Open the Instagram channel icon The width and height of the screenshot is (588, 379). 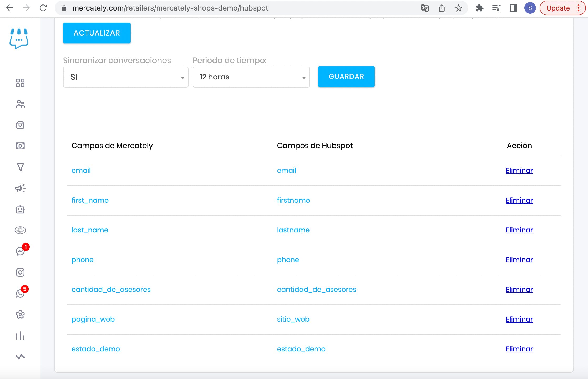[20, 272]
